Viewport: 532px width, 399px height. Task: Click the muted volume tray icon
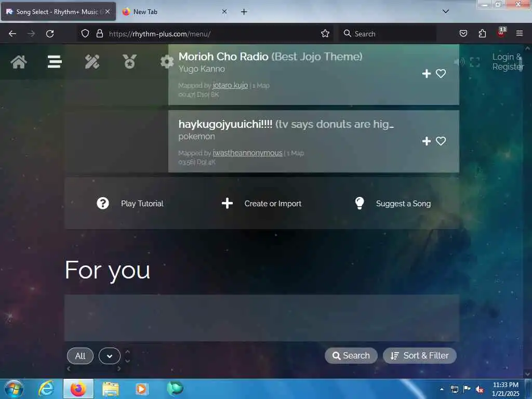(x=480, y=390)
